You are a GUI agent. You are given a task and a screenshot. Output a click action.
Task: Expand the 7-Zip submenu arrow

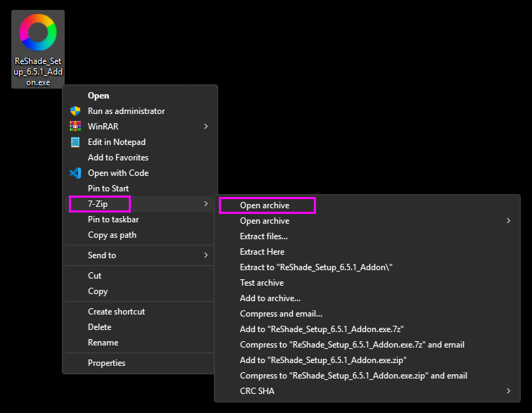click(x=206, y=203)
